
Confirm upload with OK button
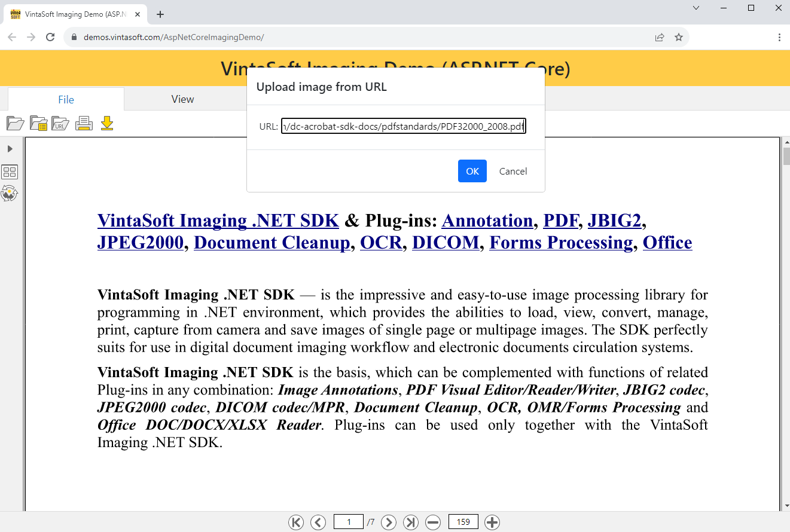pos(472,171)
